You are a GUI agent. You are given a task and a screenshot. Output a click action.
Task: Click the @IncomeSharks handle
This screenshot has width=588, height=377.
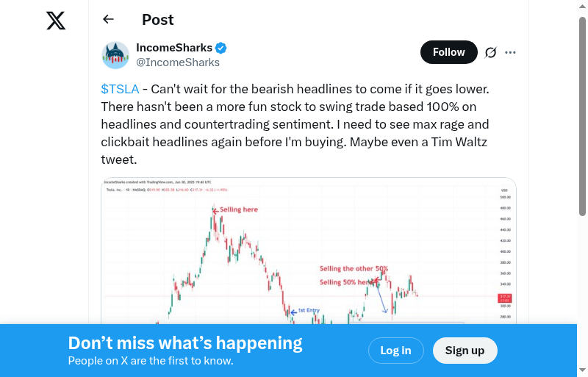pyautogui.click(x=178, y=62)
